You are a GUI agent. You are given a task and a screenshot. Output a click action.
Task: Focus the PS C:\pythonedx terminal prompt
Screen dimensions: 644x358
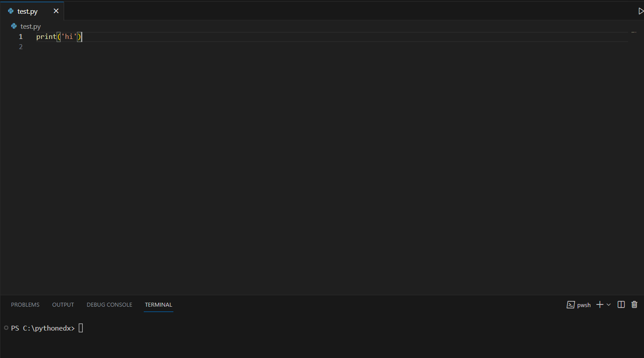click(43, 328)
